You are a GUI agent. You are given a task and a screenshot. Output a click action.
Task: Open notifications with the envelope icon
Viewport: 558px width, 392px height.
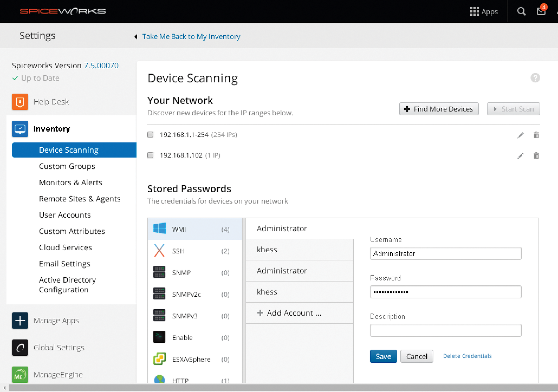pyautogui.click(x=541, y=11)
